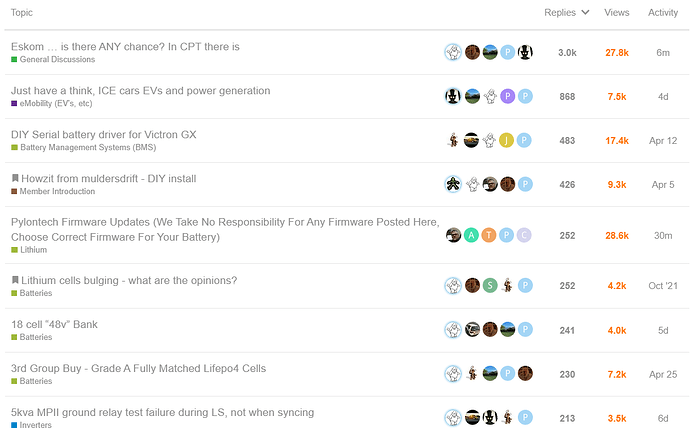Click the eMobility (EV's, etc) category tag
The image size is (690, 438).
click(52, 103)
